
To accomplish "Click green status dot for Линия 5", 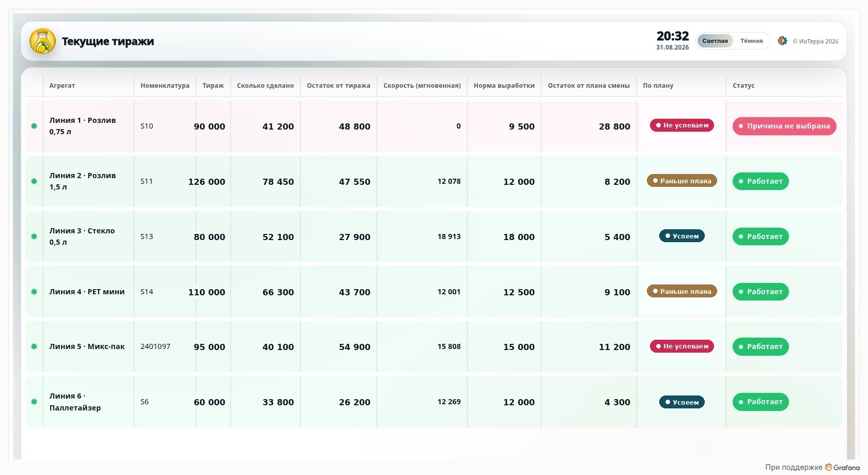I will pos(34,346).
